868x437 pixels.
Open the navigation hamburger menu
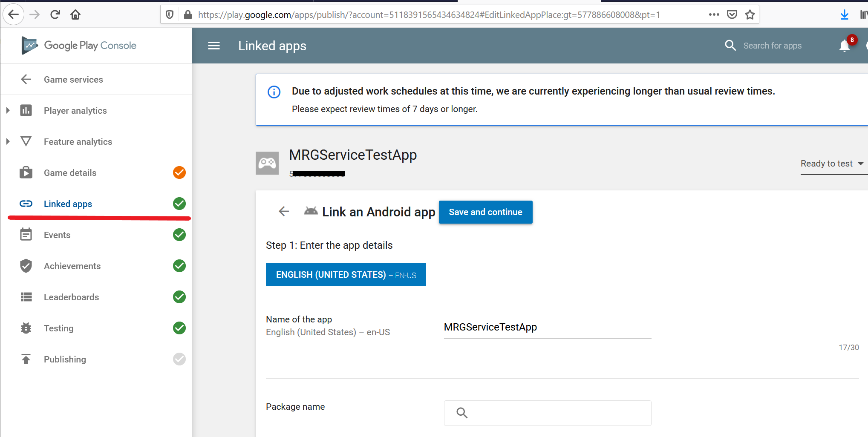coord(213,46)
